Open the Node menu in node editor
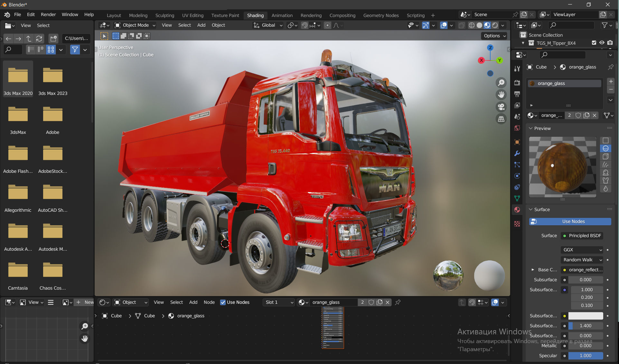The image size is (619, 364). [x=209, y=302]
